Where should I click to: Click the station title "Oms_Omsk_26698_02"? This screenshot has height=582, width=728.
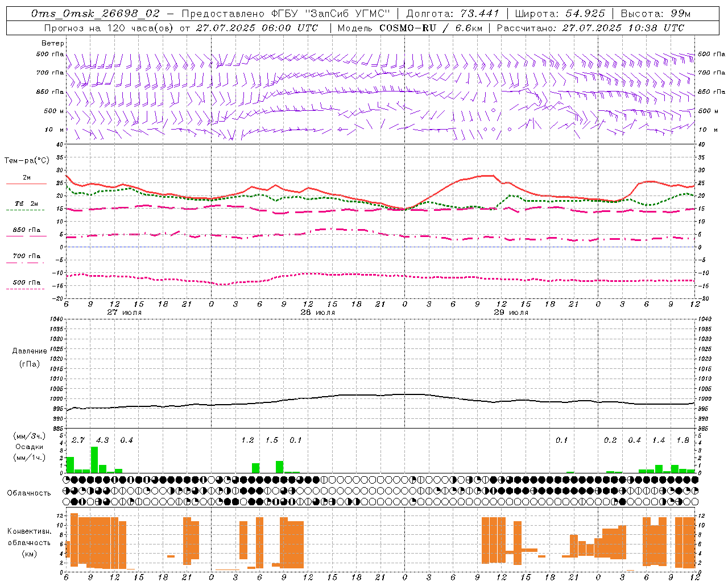[x=96, y=13]
